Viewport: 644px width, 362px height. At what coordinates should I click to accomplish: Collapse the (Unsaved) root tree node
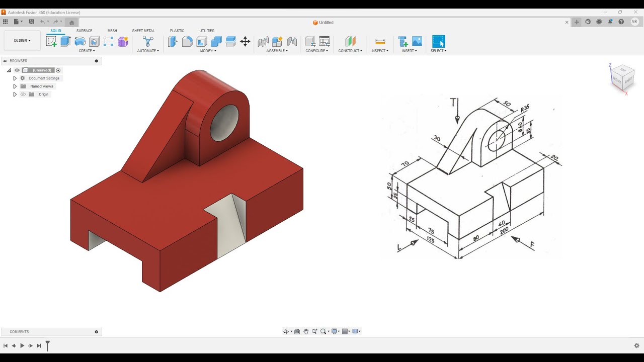[9, 70]
